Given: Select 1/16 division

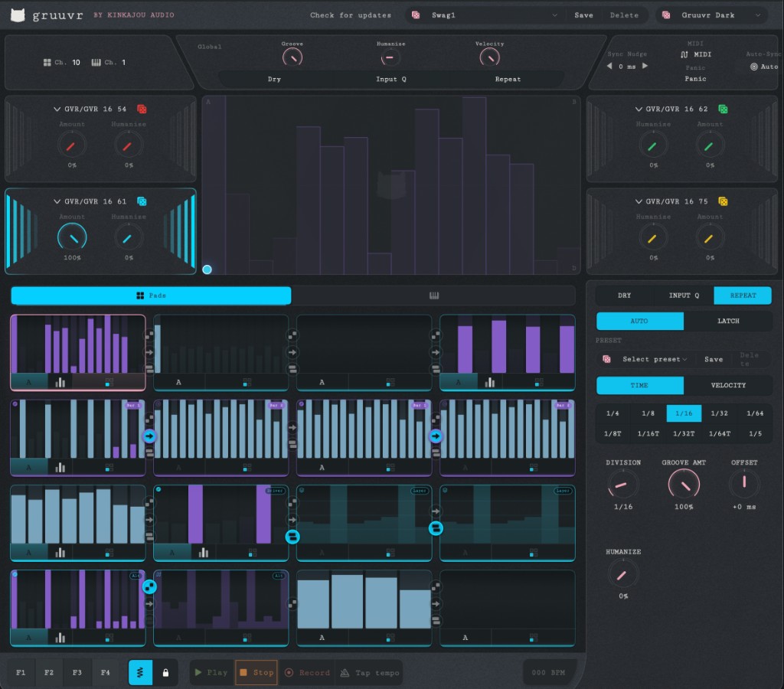Looking at the screenshot, I should [x=684, y=413].
